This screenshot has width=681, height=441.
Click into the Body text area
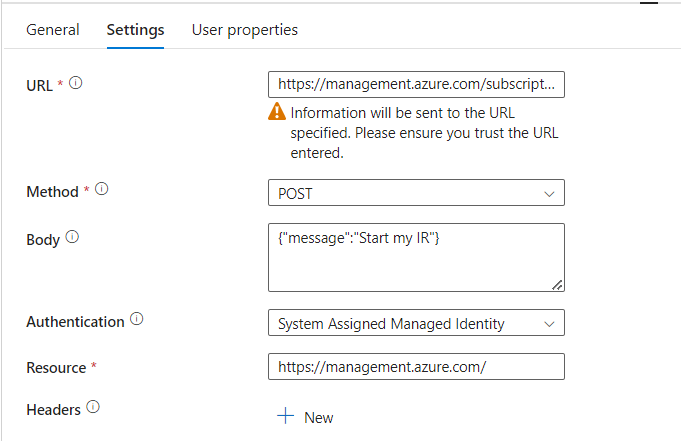pos(416,258)
